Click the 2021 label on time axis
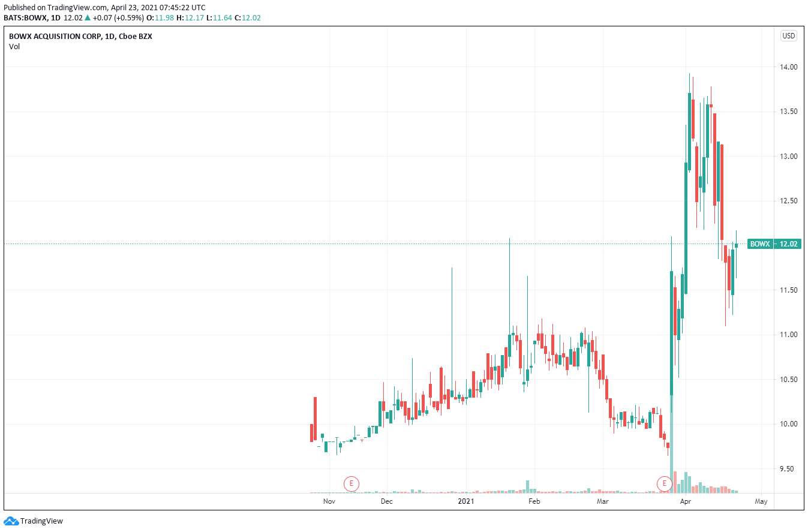This screenshot has height=532, width=808. [x=466, y=501]
